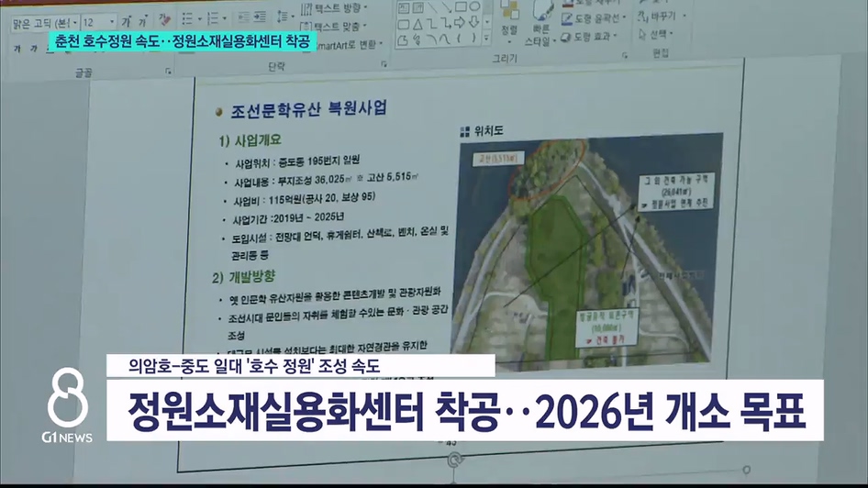Open the font size dropdown showing 12

click(98, 20)
